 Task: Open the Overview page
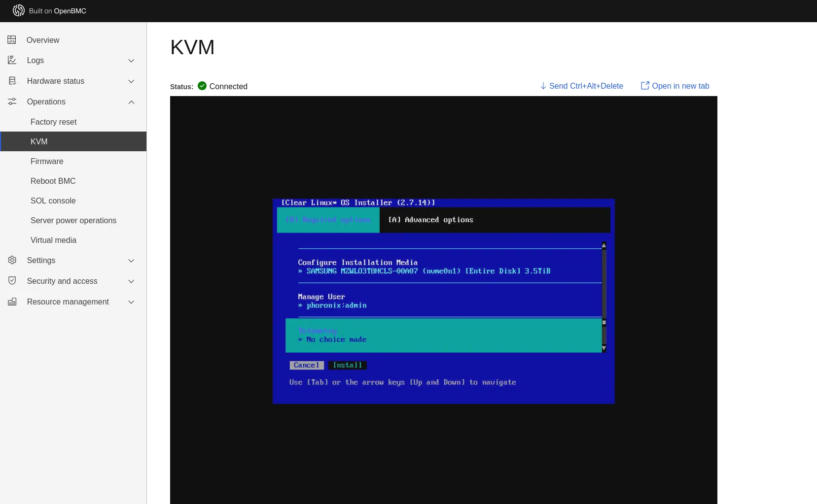click(73, 40)
